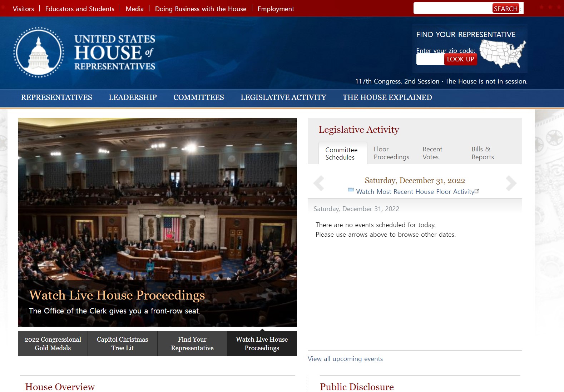Click Watch Live House Proceedings headline
Image resolution: width=564 pixels, height=392 pixels.
[117, 295]
